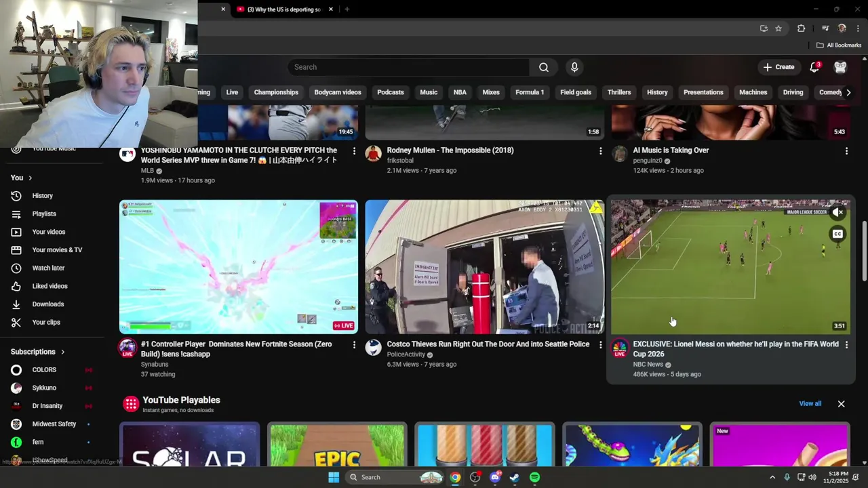
Task: Click the install app icon in address bar
Action: (x=764, y=28)
